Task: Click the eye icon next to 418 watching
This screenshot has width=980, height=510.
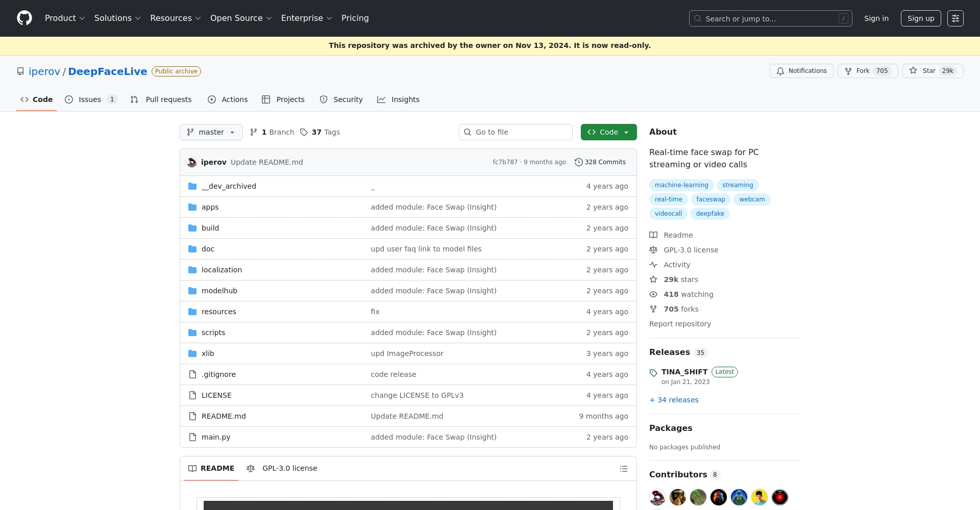Action: (x=653, y=294)
